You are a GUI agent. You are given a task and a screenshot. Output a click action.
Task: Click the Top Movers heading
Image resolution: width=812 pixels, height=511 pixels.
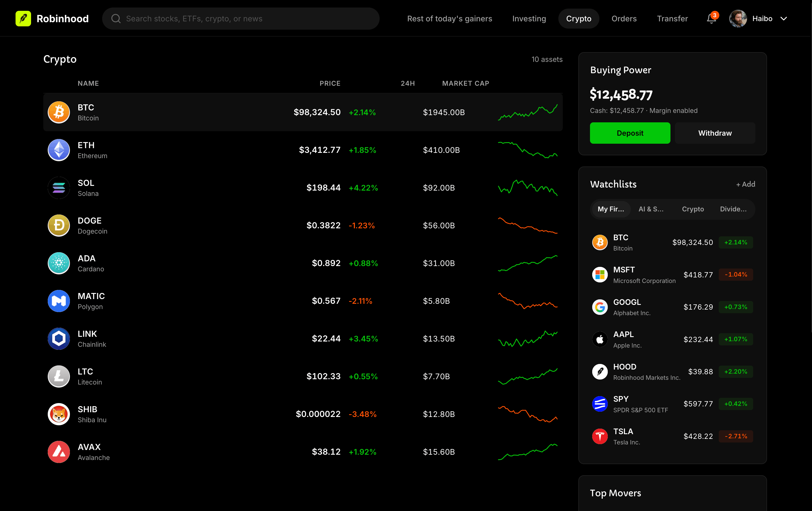(616, 493)
